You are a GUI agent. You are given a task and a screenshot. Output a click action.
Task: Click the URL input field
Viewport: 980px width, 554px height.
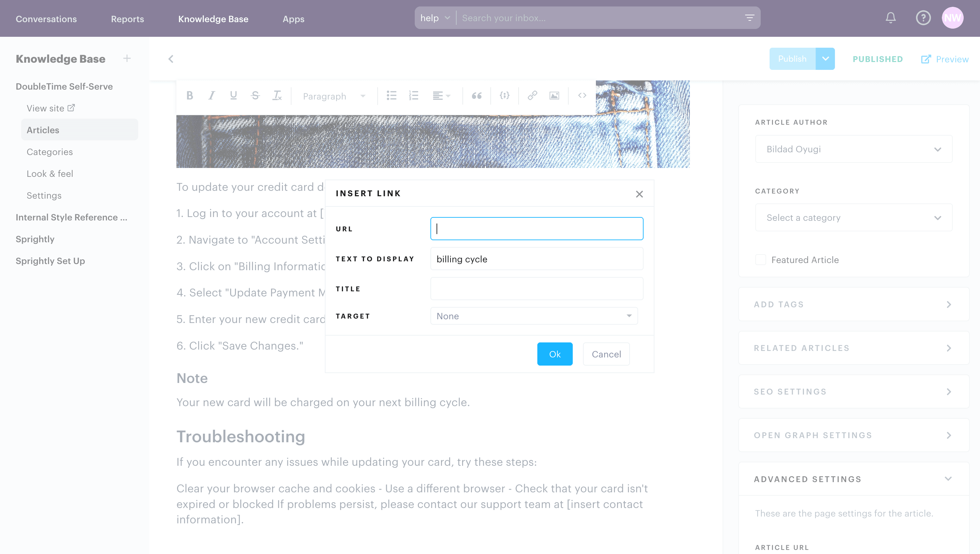point(536,229)
